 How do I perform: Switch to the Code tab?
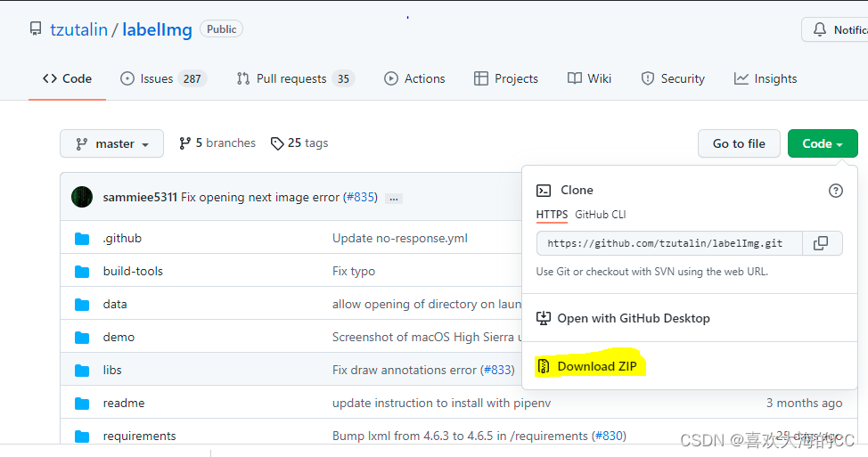tap(67, 78)
